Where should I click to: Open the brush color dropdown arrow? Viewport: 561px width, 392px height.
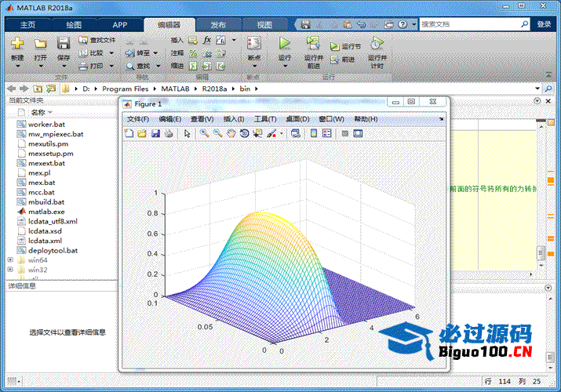click(x=282, y=133)
